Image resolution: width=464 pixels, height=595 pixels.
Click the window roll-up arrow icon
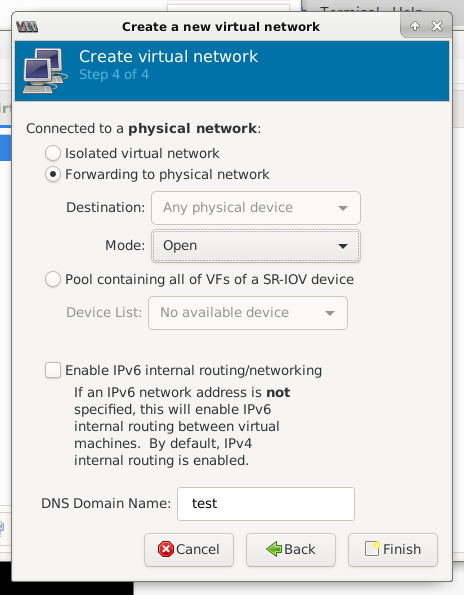415,26
